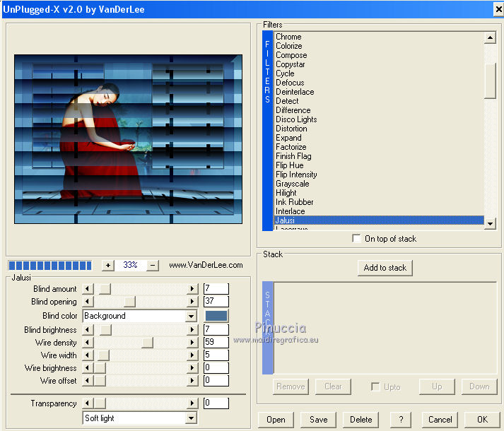Click right arrow of Wire width slider
This screenshot has height=431, width=504.
(192, 355)
